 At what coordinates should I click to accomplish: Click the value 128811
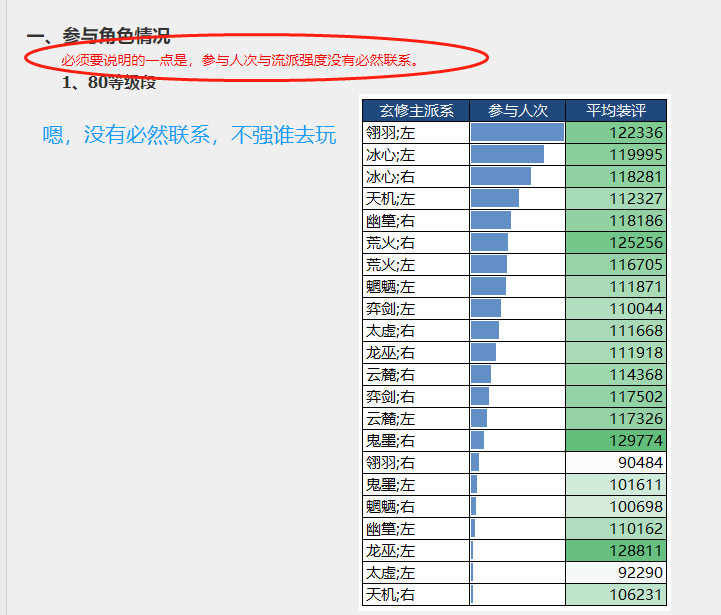pyautogui.click(x=636, y=551)
